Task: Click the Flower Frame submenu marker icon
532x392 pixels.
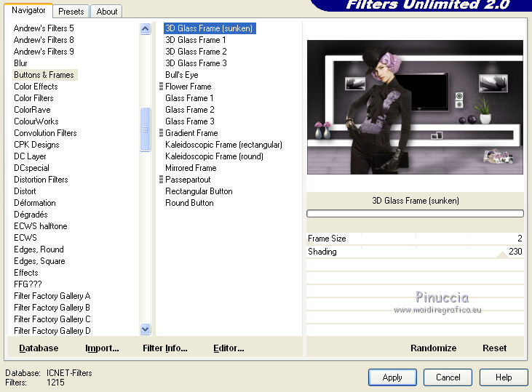Action: tap(161, 87)
